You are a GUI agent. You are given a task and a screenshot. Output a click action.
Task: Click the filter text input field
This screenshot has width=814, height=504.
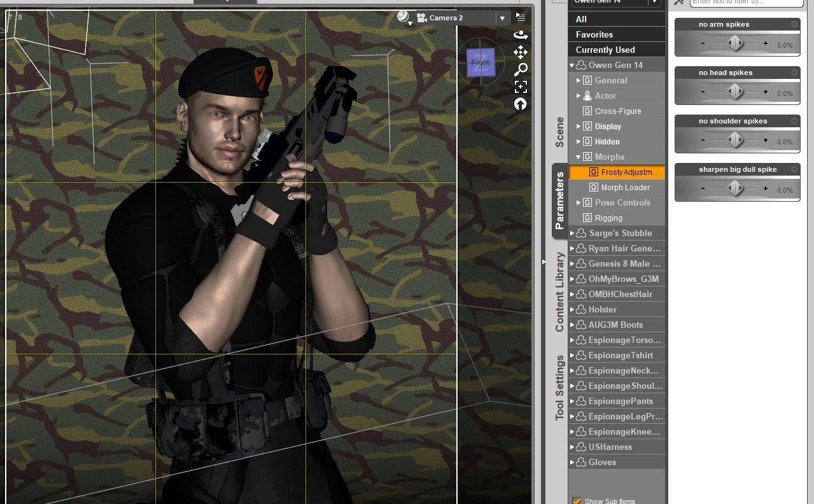[746, 3]
